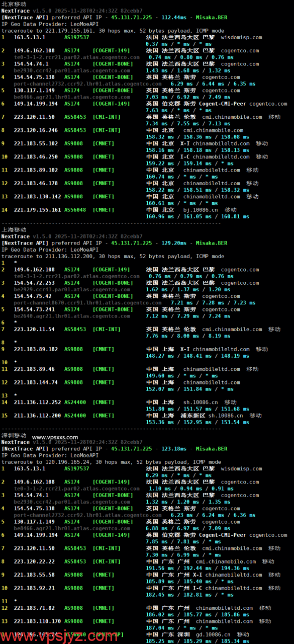294x644 pixels.
Task: Select hop IP 221.183.46.178
Action: tap(36, 183)
